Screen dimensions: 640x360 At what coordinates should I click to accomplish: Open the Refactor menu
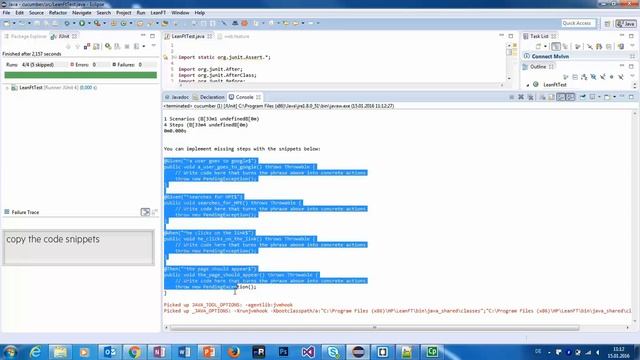point(58,13)
